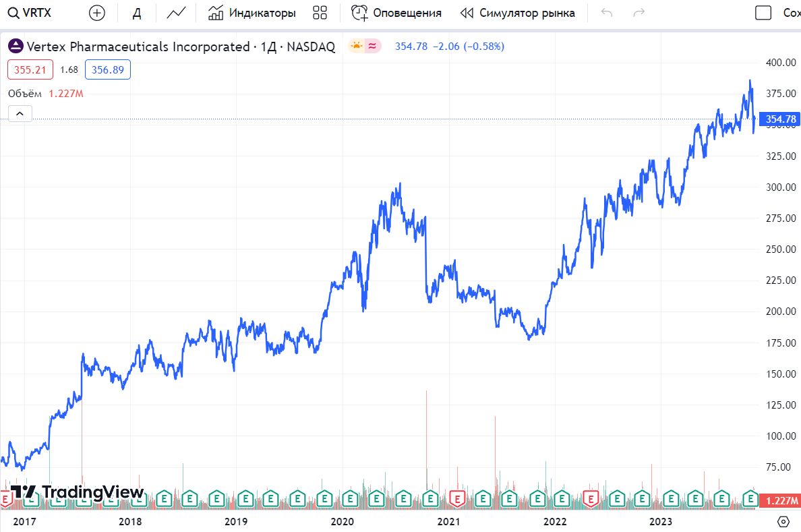Open the layout setup square icon
The height and width of the screenshot is (532, 801).
click(x=763, y=13)
